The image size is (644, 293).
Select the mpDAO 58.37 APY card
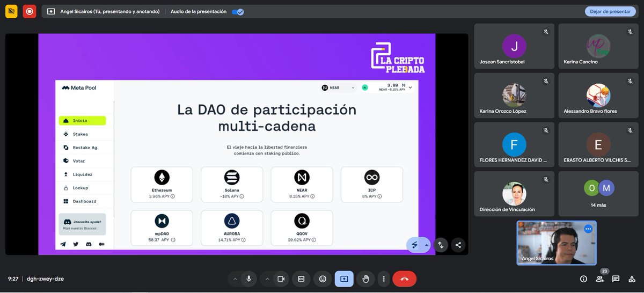pyautogui.click(x=162, y=229)
